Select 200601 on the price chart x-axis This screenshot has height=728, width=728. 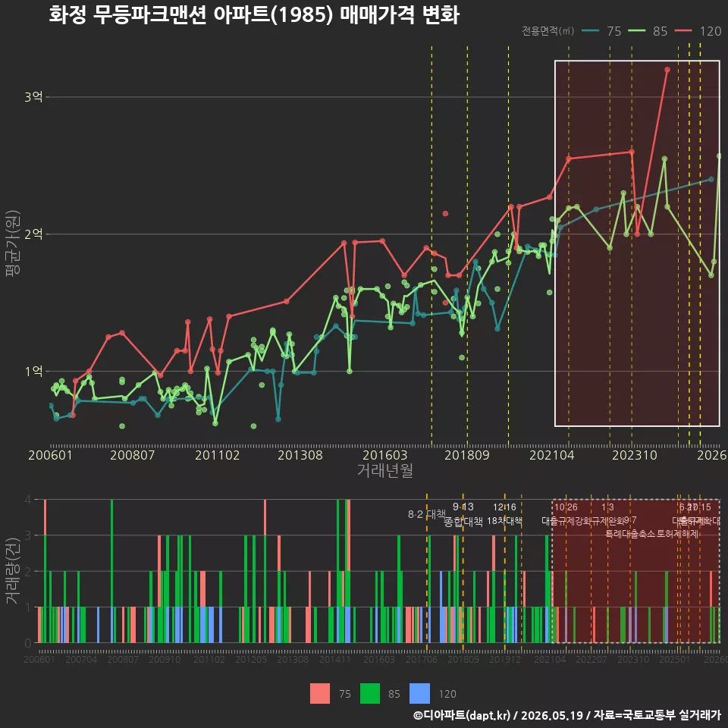(x=50, y=455)
